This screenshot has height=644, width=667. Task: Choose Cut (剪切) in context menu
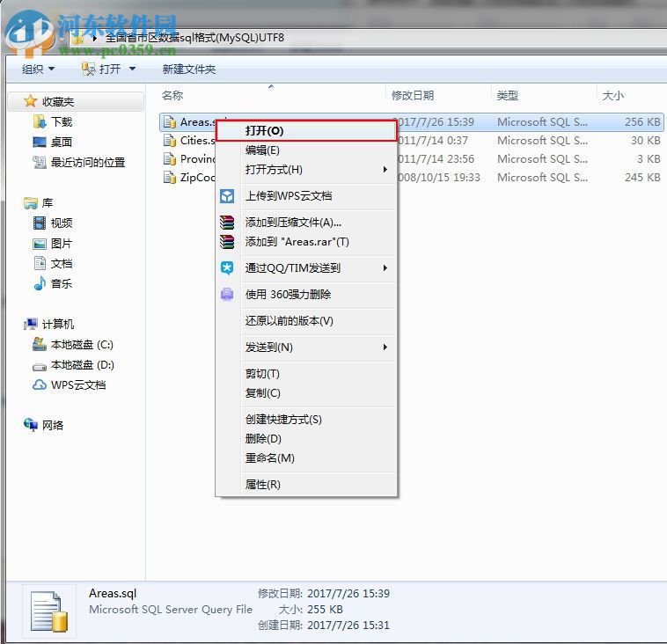click(x=306, y=374)
